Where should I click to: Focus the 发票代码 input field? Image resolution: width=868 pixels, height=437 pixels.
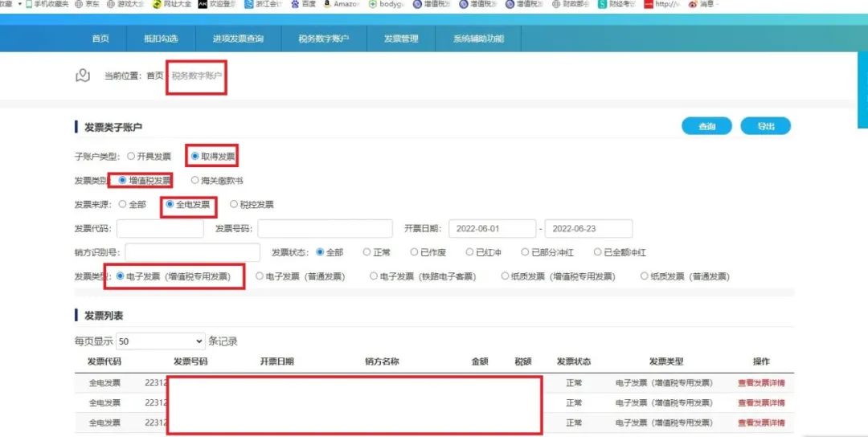[160, 228]
